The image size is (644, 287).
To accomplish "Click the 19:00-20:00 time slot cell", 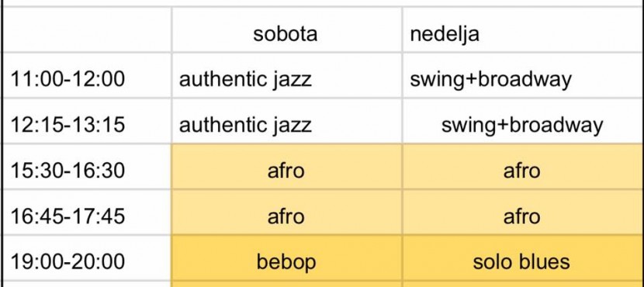I will click(x=87, y=258).
